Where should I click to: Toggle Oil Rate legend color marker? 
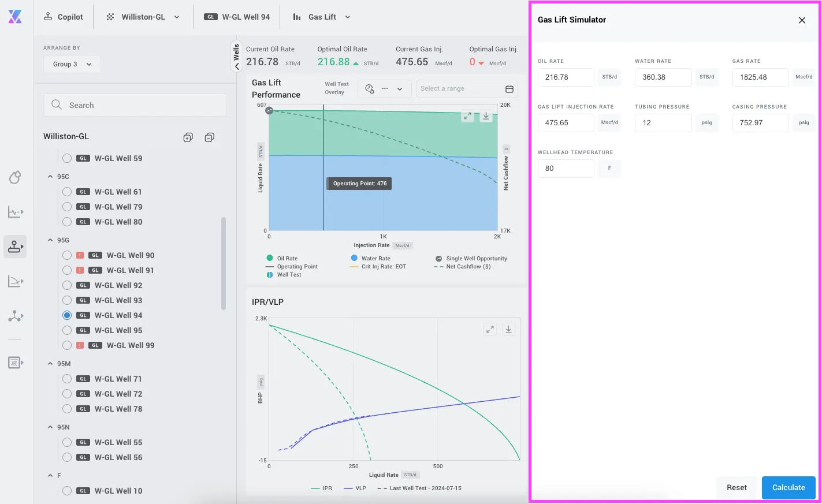(270, 258)
